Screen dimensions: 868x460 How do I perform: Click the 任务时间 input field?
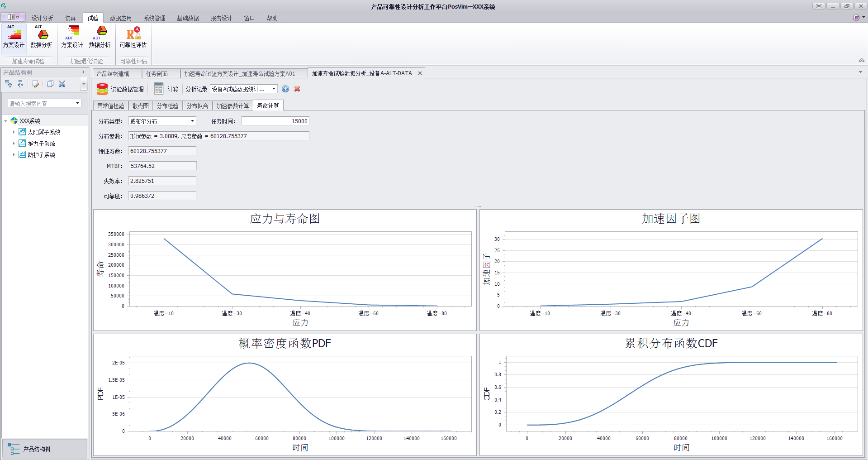pyautogui.click(x=275, y=121)
